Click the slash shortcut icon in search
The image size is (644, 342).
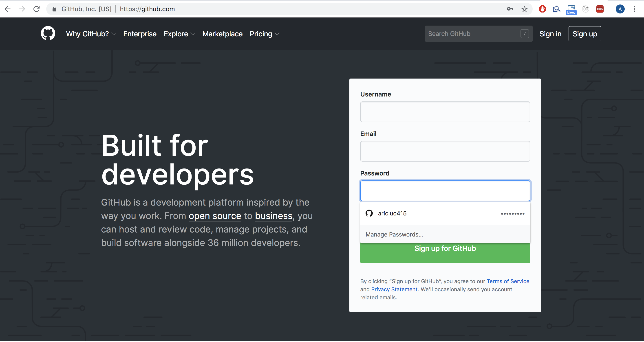click(525, 34)
